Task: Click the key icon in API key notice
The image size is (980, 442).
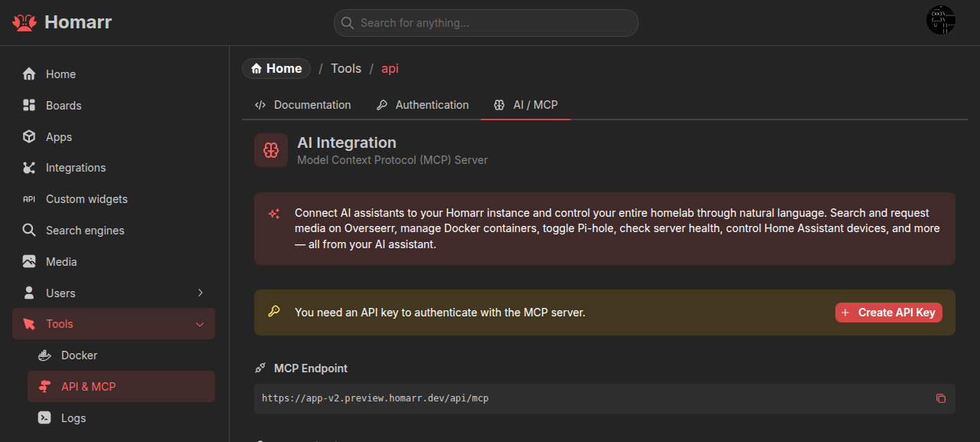Action: click(x=274, y=312)
